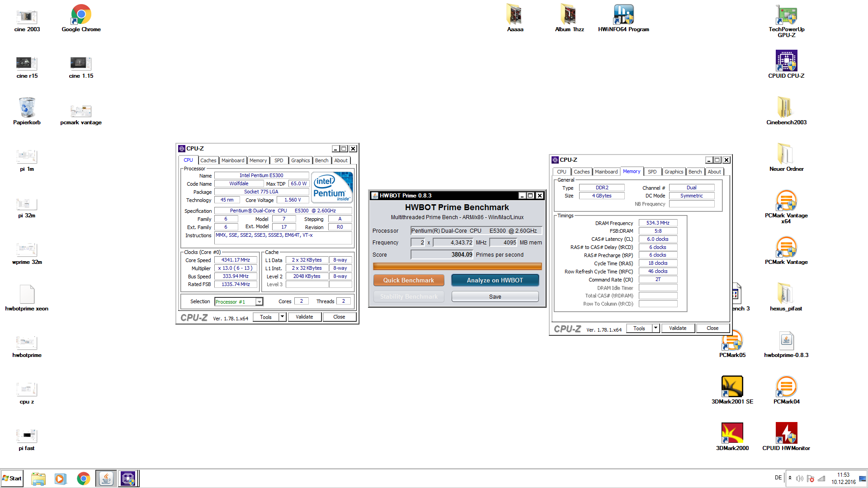Viewport: 868px width, 488px height.
Task: Open the wprime 32m desktop file
Action: coord(27,253)
